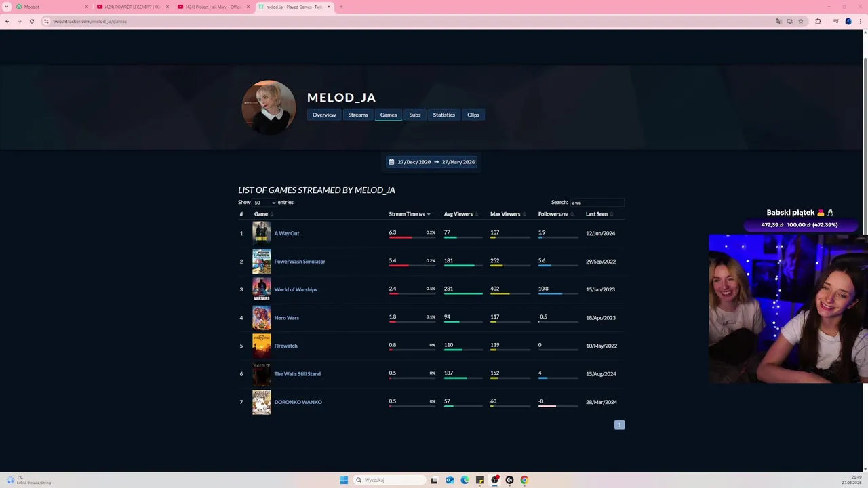
Task: Open the PowerWash Simulator game link
Action: (300, 262)
